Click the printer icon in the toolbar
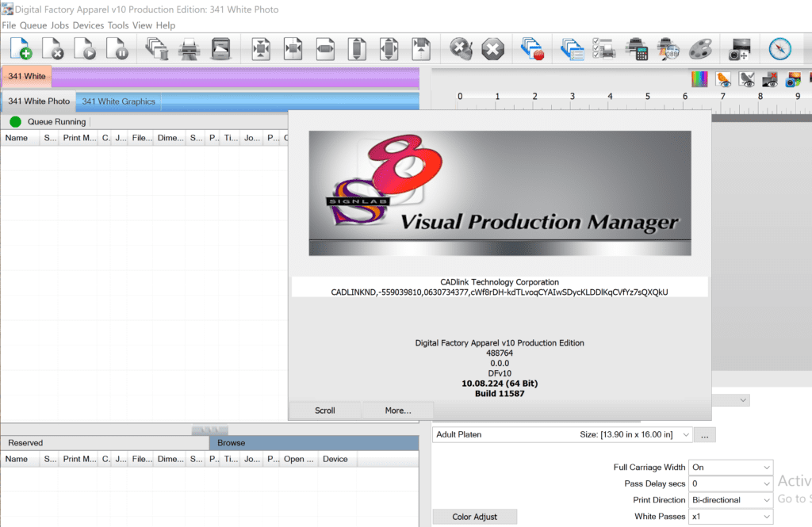812x527 pixels. (x=189, y=50)
